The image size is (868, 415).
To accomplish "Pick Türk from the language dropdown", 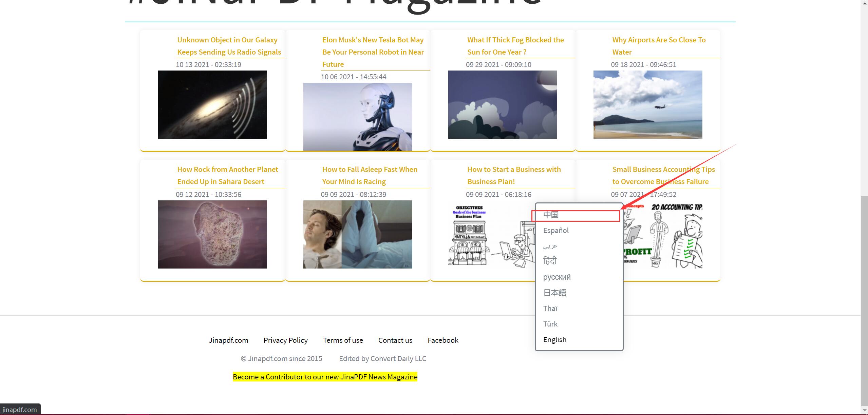I will (x=550, y=324).
